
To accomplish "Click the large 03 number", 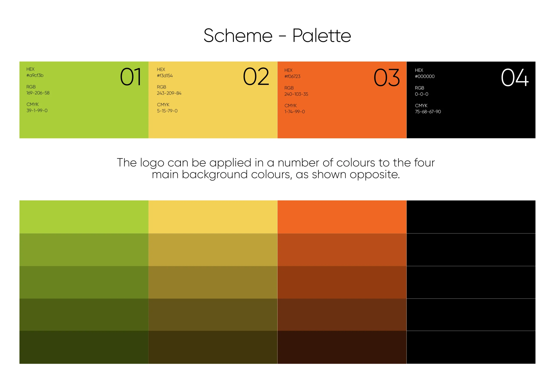I will click(387, 78).
